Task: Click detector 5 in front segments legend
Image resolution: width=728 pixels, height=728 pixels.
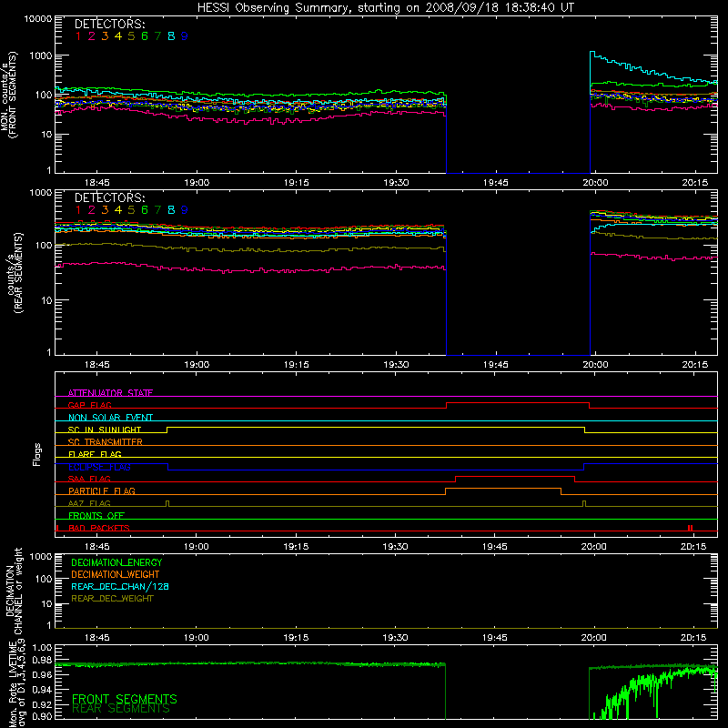Action: (131, 36)
